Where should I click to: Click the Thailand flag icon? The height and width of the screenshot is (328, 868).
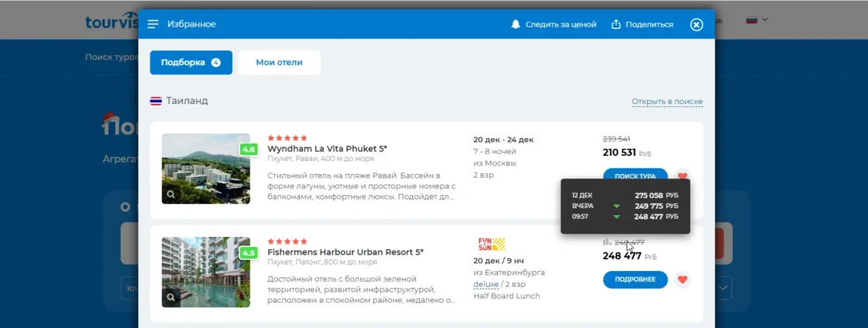click(156, 101)
